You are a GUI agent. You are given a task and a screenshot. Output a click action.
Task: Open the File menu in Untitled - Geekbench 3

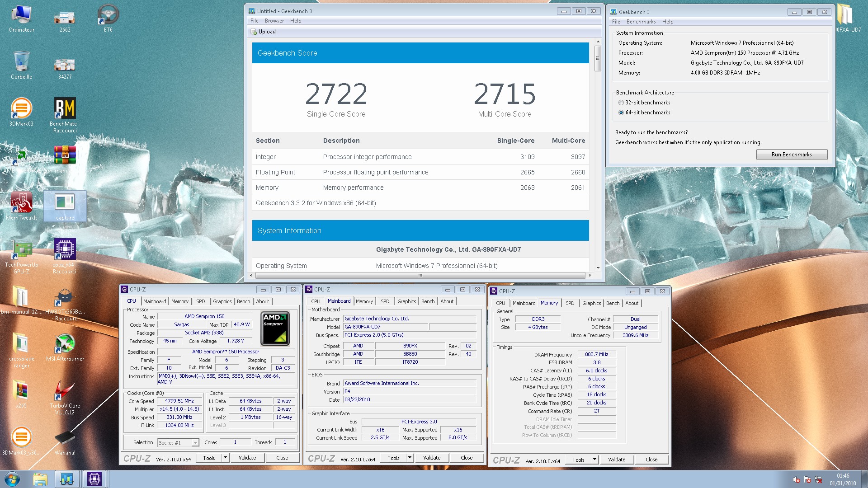pyautogui.click(x=255, y=21)
